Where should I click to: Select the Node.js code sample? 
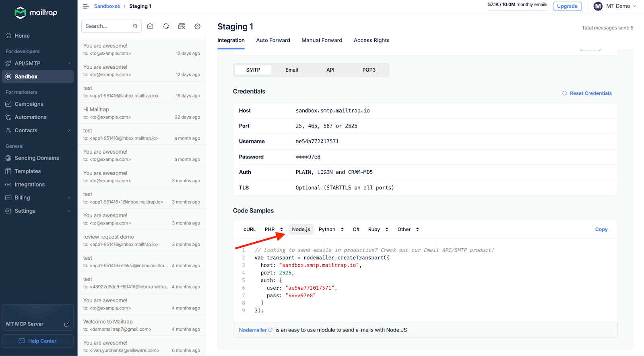point(301,229)
